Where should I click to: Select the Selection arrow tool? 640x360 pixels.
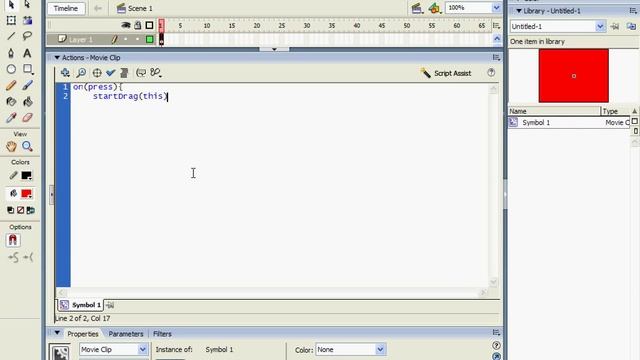(11, 4)
